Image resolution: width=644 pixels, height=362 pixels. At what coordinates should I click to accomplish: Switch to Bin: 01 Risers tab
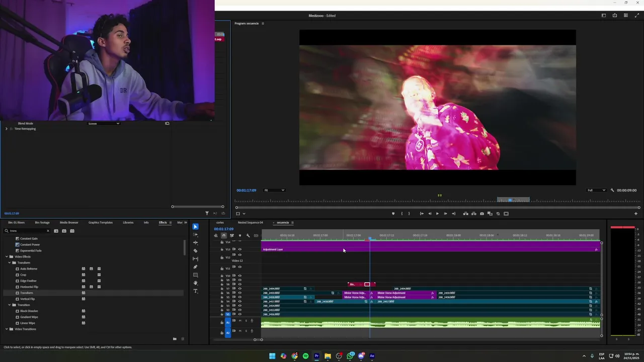[x=16, y=222]
